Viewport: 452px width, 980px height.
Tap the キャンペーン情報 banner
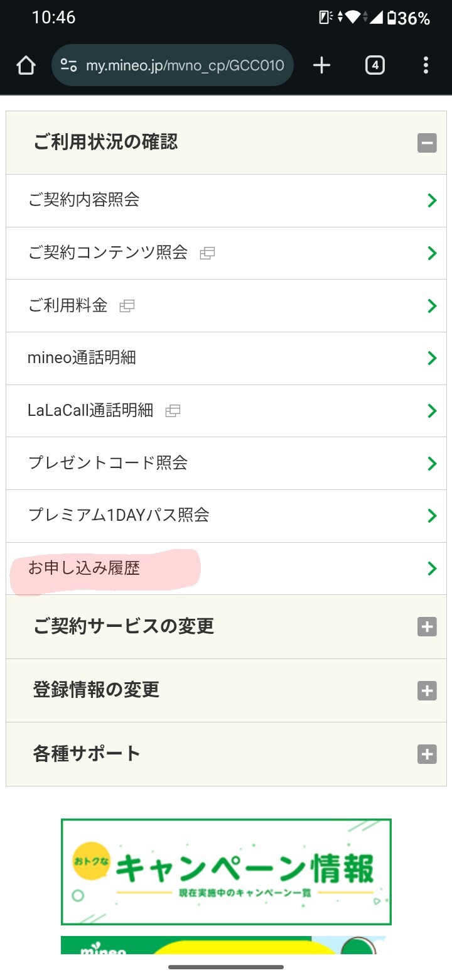pos(226,871)
